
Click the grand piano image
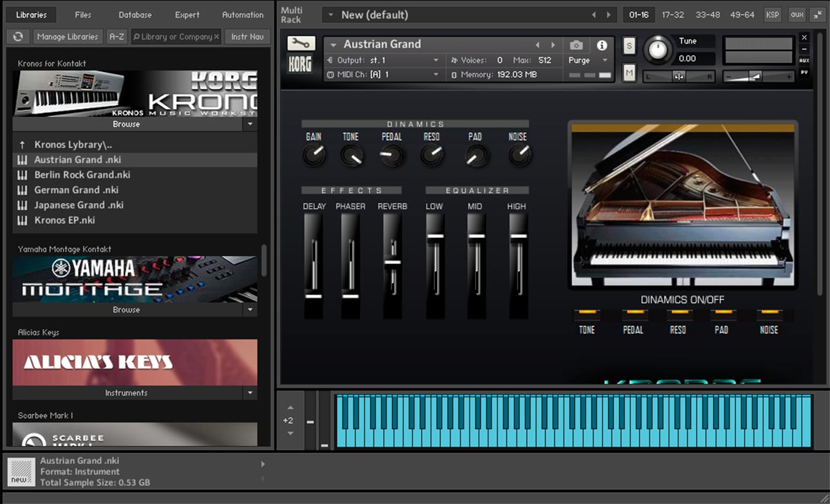point(683,205)
